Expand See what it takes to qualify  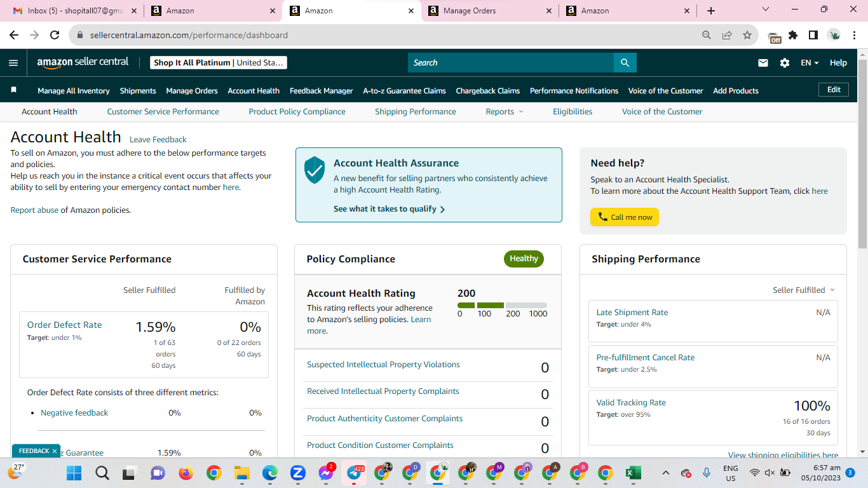tap(389, 209)
